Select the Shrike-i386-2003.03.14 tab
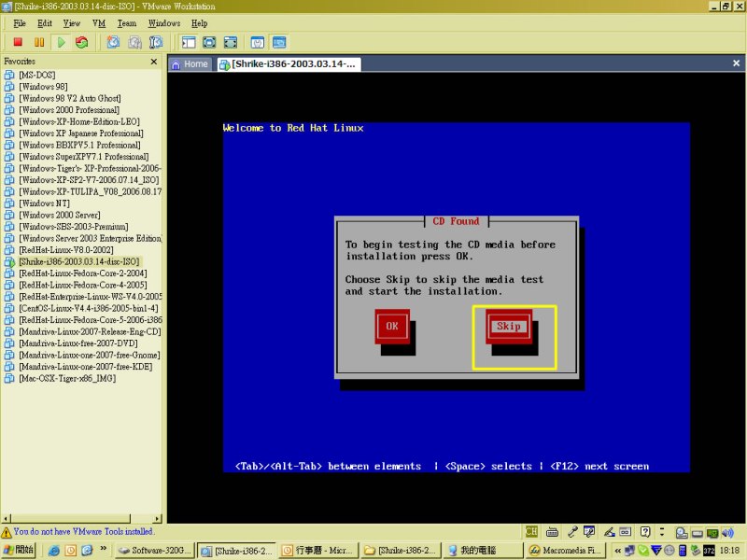747x560 pixels. tap(289, 64)
